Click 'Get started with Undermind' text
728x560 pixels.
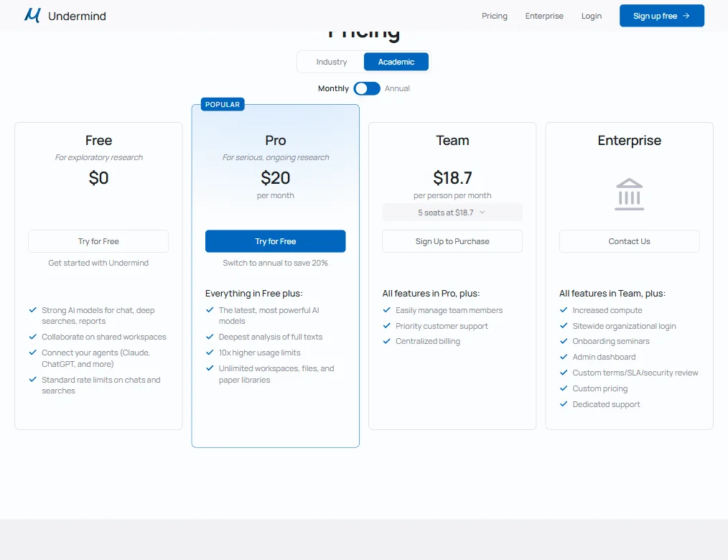point(98,263)
